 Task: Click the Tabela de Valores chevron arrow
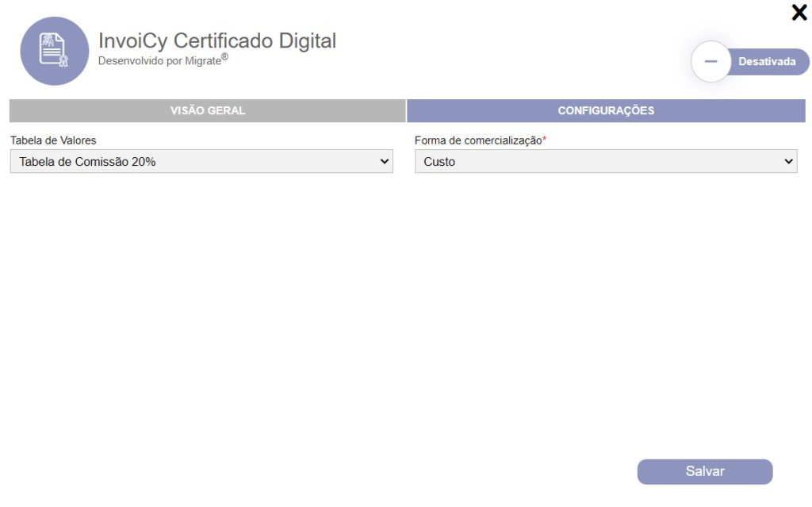tap(385, 162)
